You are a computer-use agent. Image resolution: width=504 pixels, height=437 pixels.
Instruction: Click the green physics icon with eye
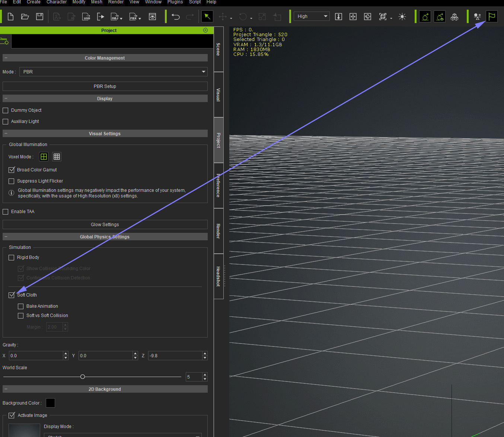[440, 17]
